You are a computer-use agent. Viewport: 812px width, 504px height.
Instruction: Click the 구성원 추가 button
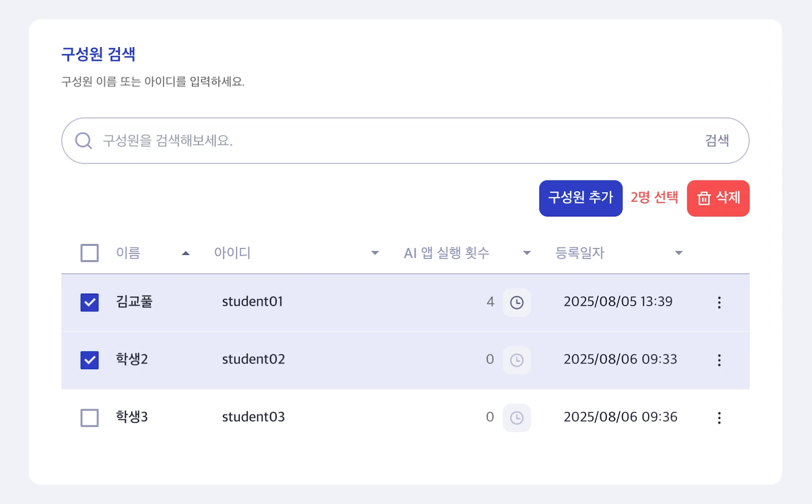pyautogui.click(x=581, y=198)
